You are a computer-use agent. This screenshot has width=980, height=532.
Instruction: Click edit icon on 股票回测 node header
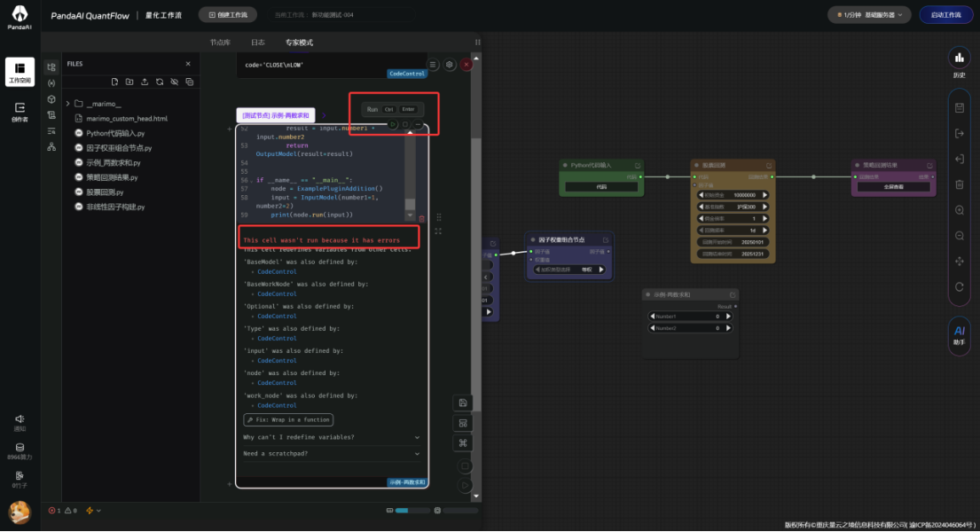coord(769,166)
